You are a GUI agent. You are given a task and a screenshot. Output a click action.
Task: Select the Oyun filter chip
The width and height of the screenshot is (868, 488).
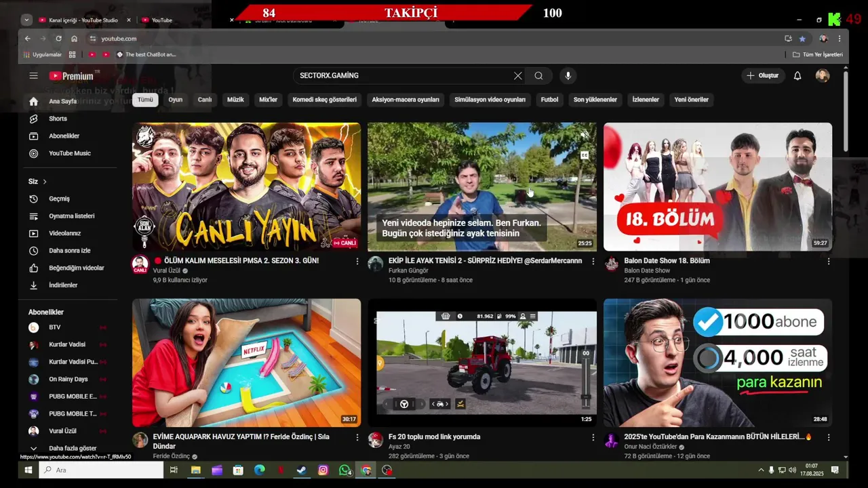click(176, 100)
